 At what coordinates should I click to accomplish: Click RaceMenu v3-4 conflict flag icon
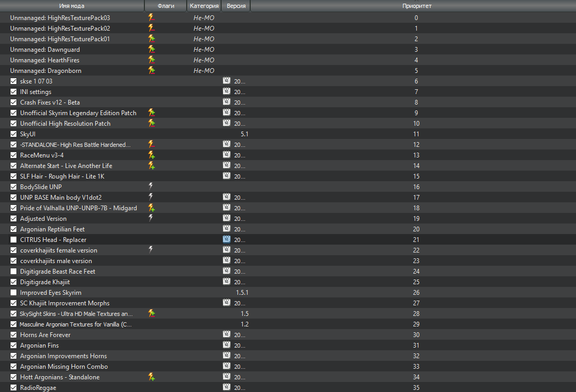pos(151,155)
